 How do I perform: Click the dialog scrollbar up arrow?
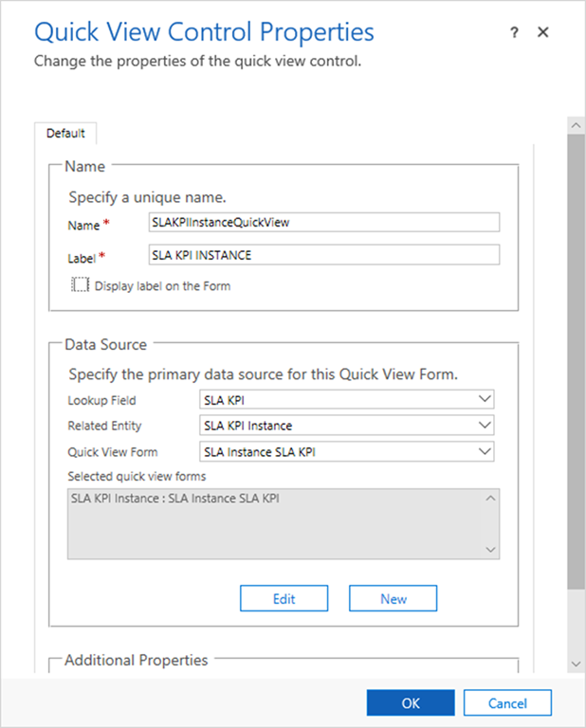tap(576, 125)
